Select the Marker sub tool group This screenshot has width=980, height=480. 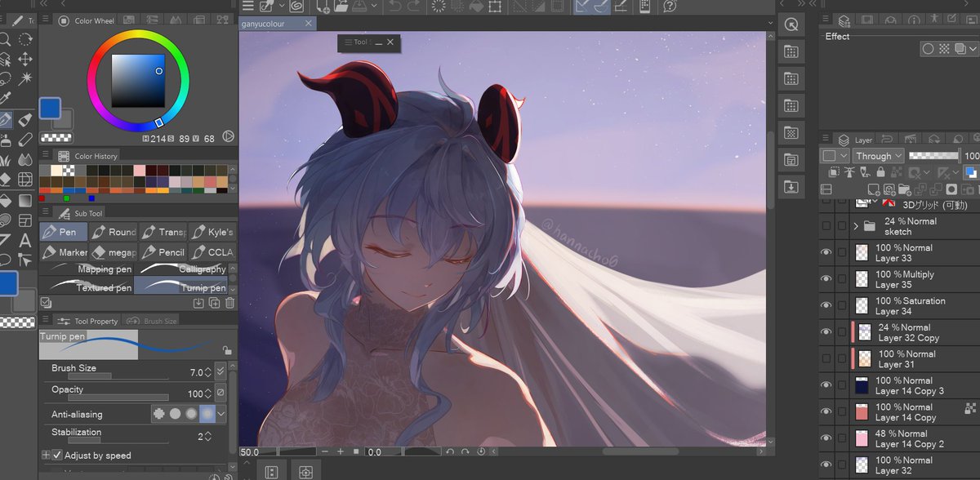pos(64,252)
